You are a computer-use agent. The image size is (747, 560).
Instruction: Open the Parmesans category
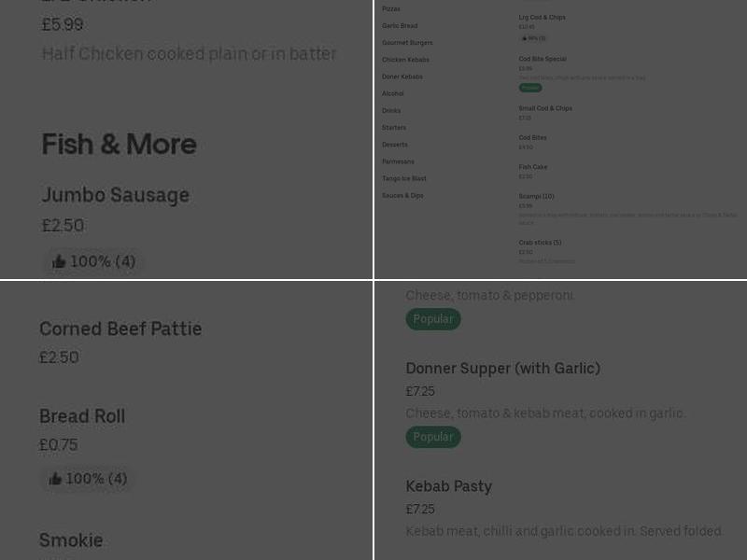398,161
